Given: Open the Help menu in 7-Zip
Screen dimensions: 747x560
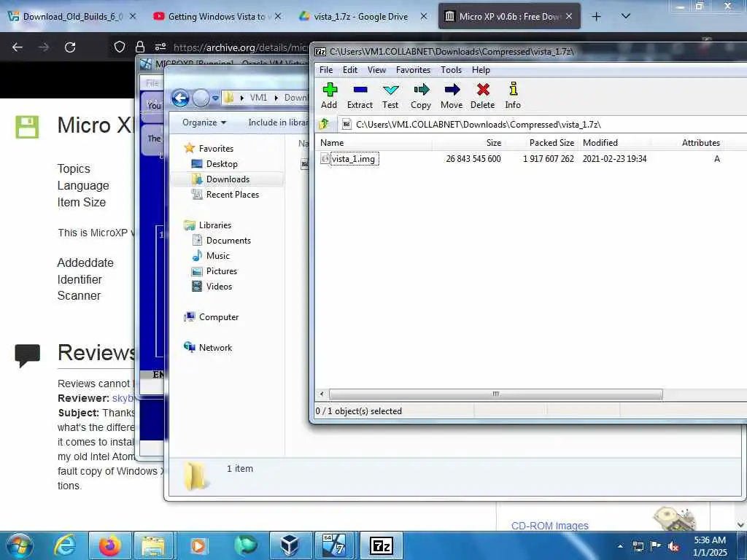Looking at the screenshot, I should 481,70.
